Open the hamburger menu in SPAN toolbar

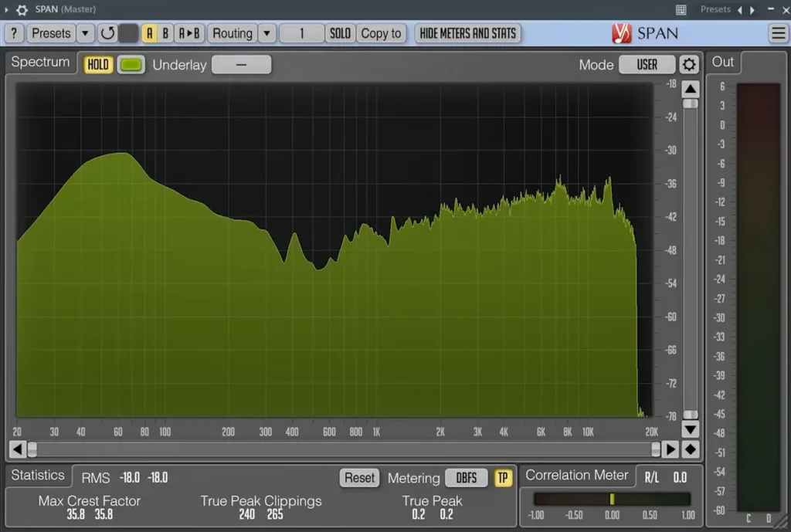point(779,33)
